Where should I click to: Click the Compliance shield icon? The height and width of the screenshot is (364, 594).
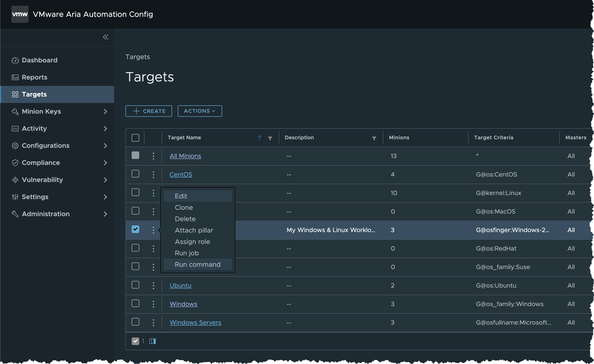pyautogui.click(x=15, y=163)
